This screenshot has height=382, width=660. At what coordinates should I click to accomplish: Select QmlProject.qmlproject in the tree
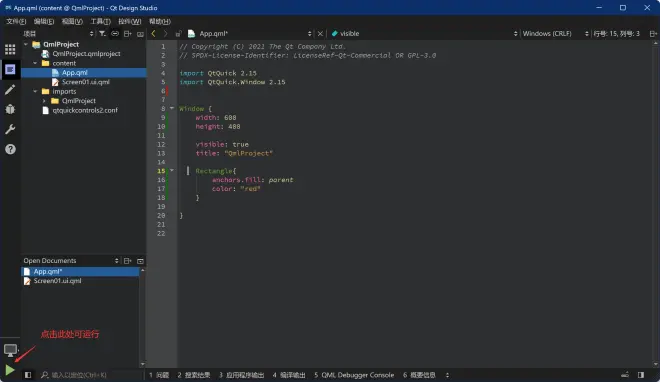pos(86,54)
